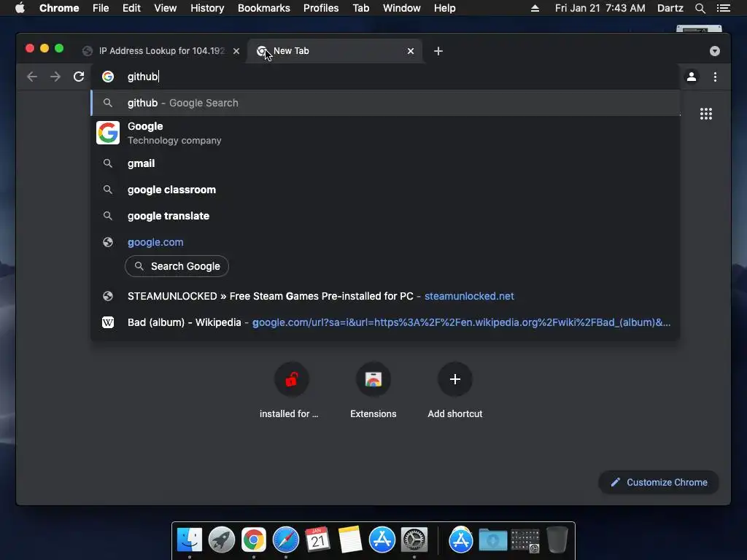Open the Help menu
The height and width of the screenshot is (560, 747).
[x=444, y=8]
